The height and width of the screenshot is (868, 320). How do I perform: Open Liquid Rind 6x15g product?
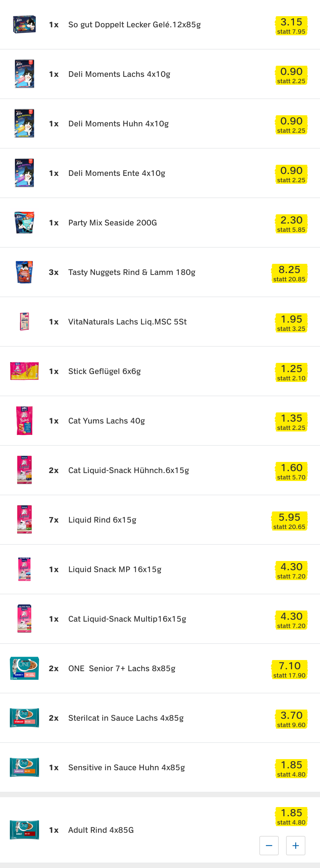tap(102, 520)
